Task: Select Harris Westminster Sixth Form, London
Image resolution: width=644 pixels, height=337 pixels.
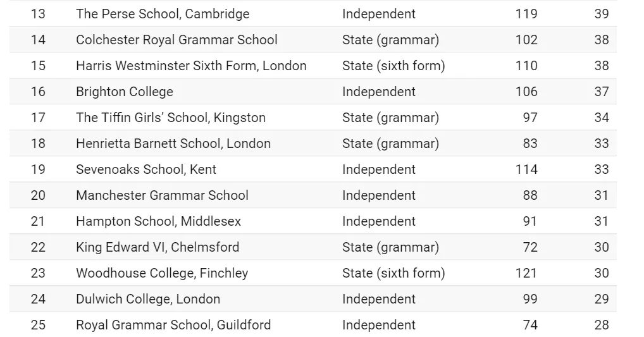Action: [191, 66]
